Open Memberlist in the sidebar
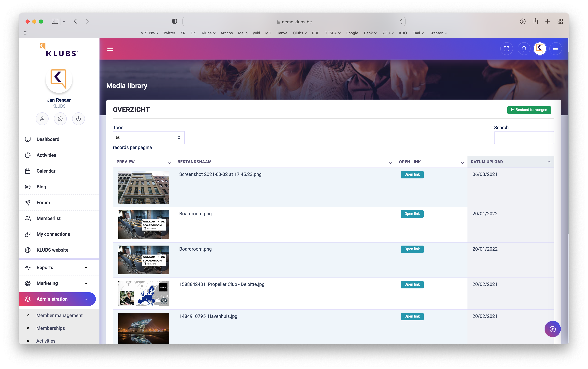Image resolution: width=588 pixels, height=369 pixels. (49, 218)
